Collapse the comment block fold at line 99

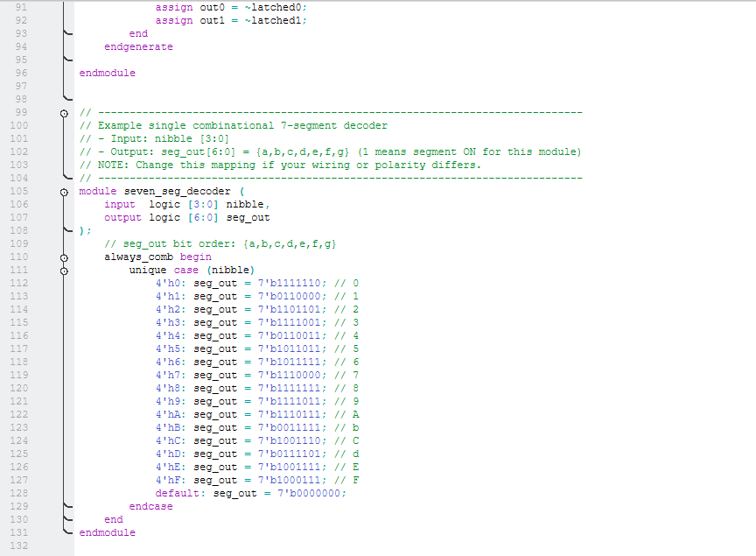point(64,113)
